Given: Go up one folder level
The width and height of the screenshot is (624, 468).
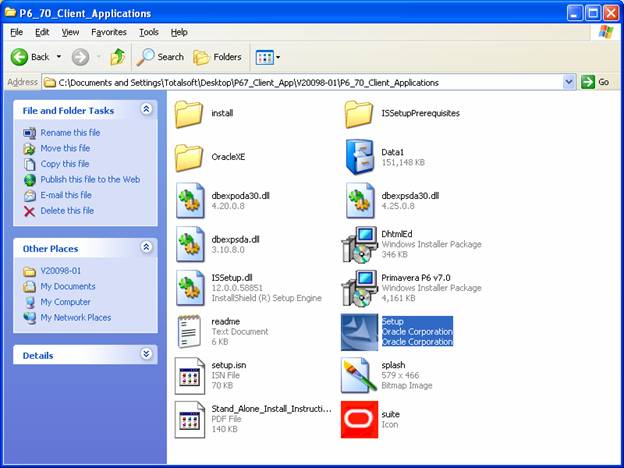Looking at the screenshot, I should (x=118, y=57).
